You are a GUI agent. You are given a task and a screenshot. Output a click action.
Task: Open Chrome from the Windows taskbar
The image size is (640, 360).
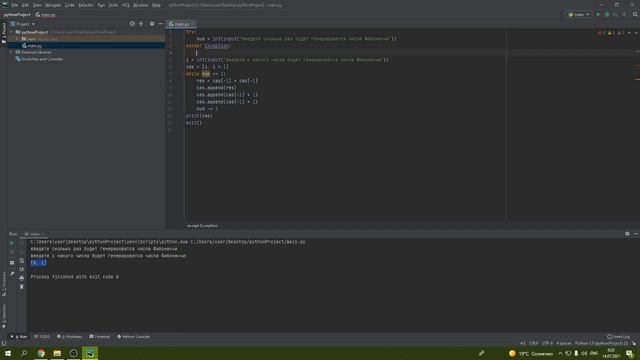coord(41,353)
